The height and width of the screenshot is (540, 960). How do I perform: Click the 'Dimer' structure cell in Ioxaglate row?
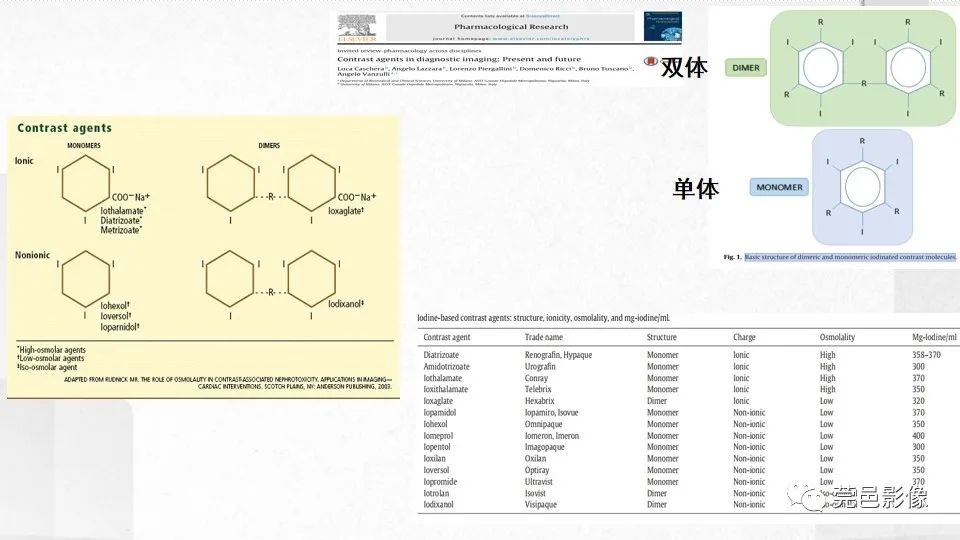click(x=657, y=401)
